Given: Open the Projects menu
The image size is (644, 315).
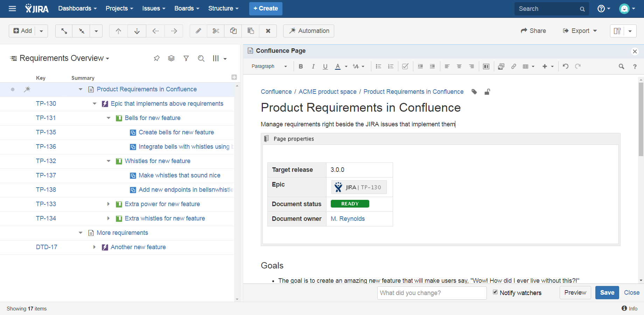Looking at the screenshot, I should pos(119,8).
